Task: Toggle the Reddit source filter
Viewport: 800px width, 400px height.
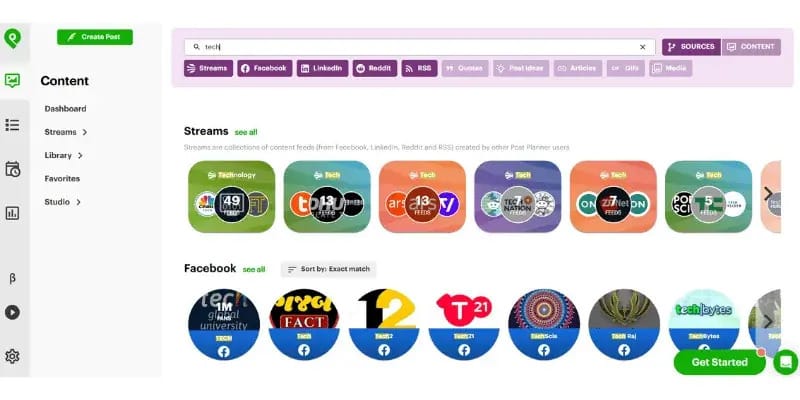Action: 374,68
